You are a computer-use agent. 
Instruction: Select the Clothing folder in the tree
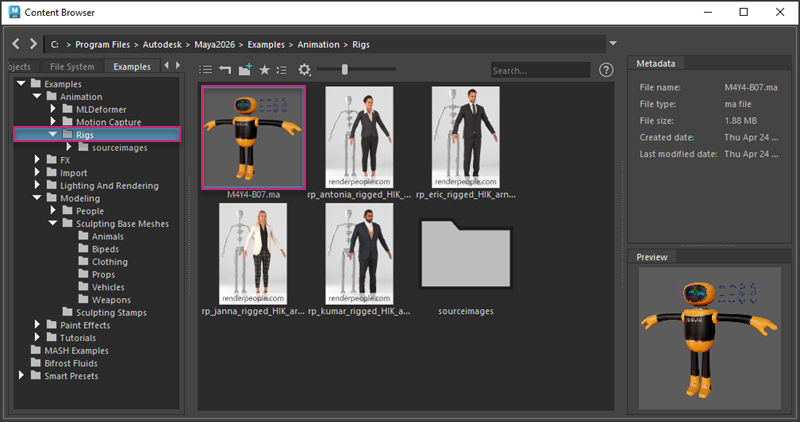(x=103, y=262)
